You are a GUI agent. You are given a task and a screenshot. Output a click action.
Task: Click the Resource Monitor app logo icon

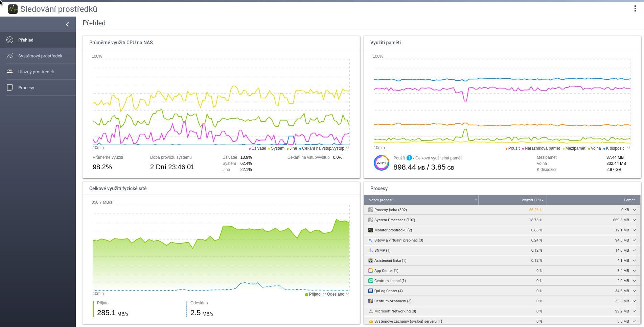[x=13, y=9]
